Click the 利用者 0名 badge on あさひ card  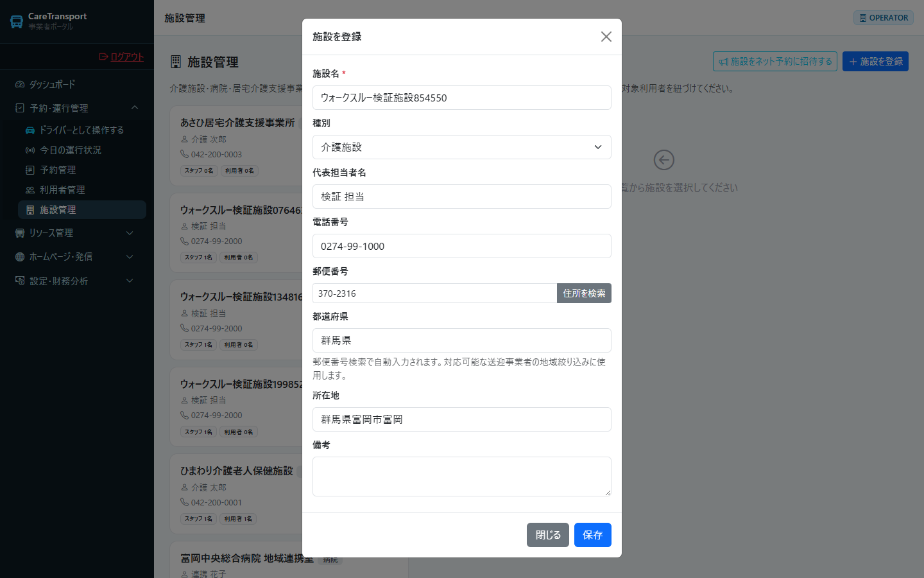[239, 171]
